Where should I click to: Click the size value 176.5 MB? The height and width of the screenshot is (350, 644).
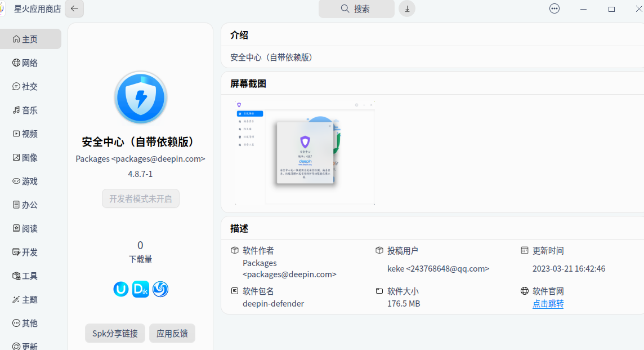pos(404,304)
